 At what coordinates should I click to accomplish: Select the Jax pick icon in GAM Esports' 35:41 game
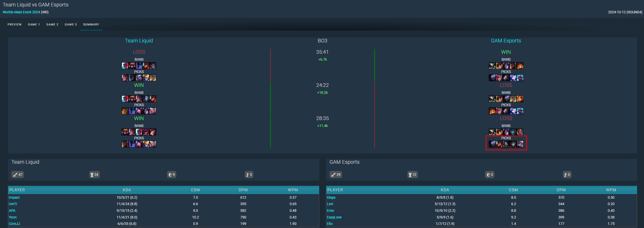pyautogui.click(x=492, y=78)
